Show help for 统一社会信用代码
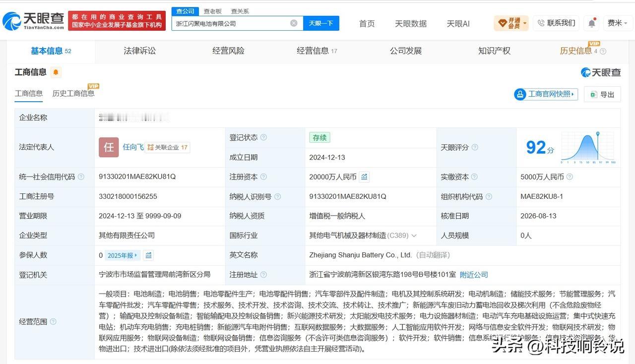The width and height of the screenshot is (635, 364). 81,177
